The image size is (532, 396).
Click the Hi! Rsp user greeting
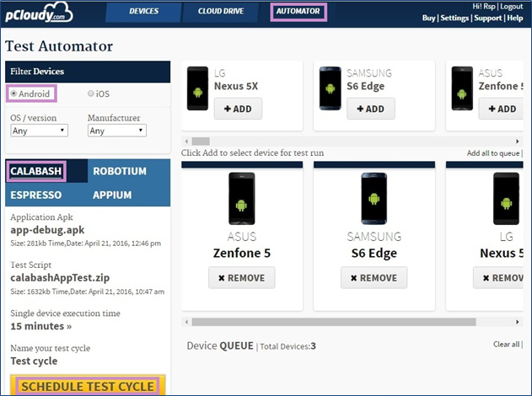coord(484,7)
